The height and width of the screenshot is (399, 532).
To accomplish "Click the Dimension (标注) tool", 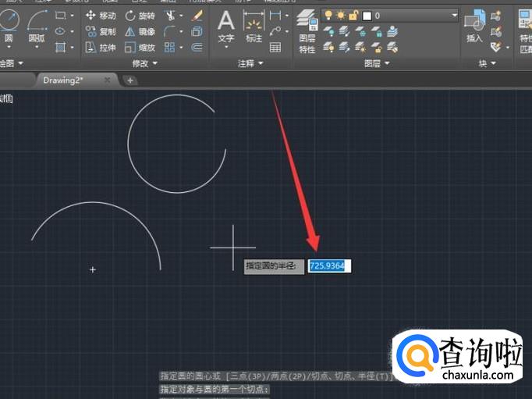I will (x=254, y=27).
